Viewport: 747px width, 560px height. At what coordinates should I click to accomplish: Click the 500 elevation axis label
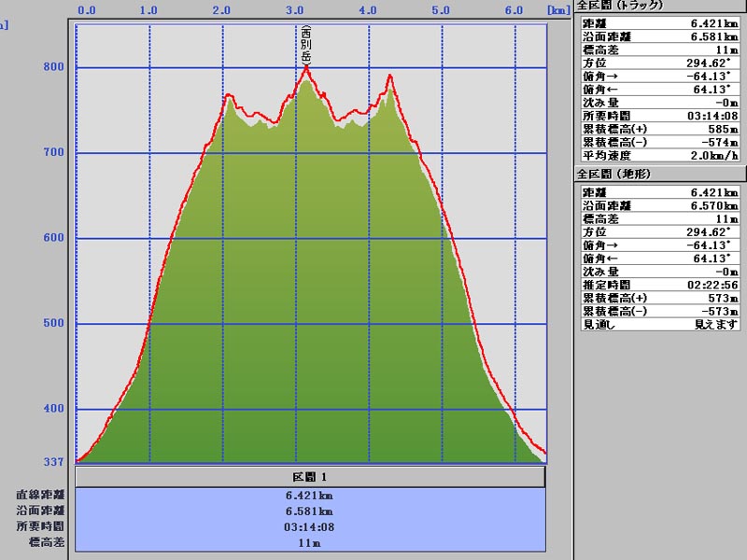(x=53, y=324)
